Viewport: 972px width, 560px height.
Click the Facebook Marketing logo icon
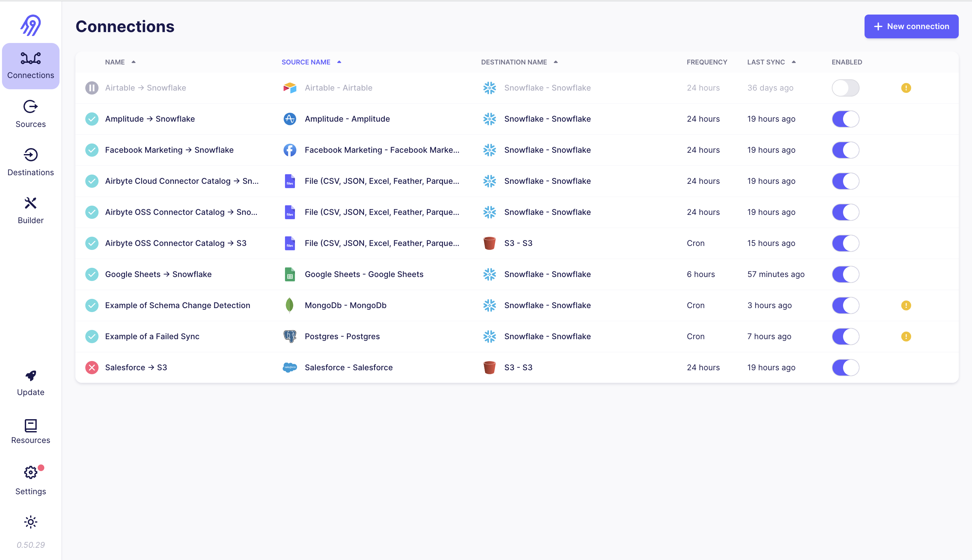290,150
